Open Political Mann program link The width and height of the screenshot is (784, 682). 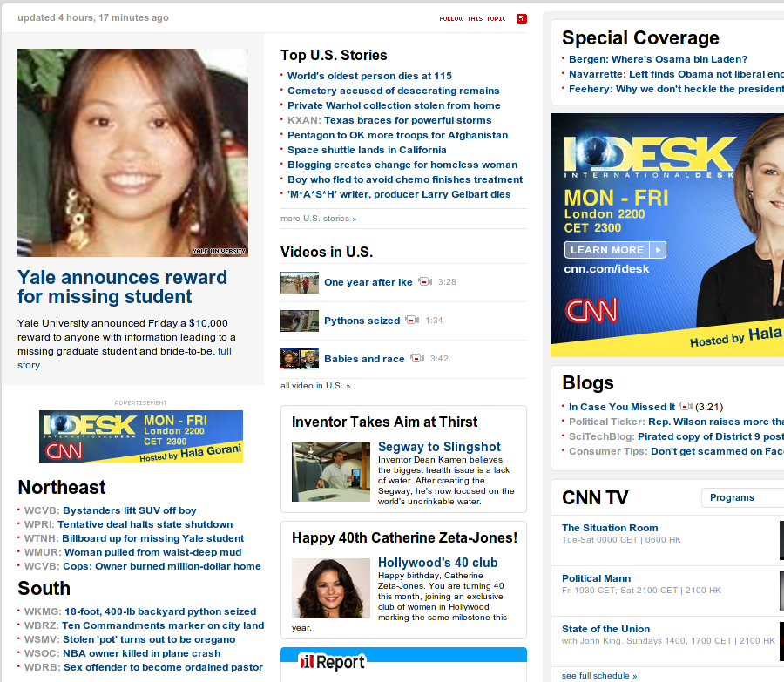pos(597,578)
